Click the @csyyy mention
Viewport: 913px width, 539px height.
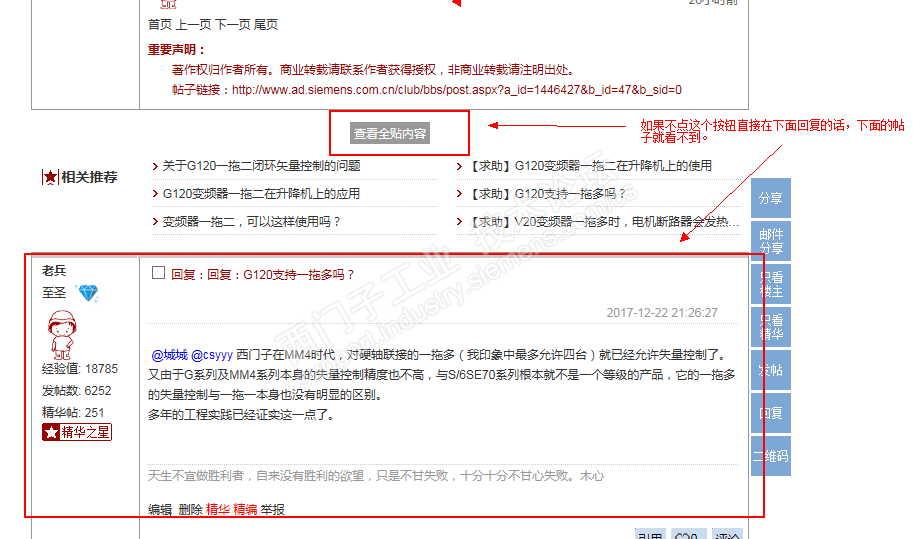pyautogui.click(x=212, y=355)
